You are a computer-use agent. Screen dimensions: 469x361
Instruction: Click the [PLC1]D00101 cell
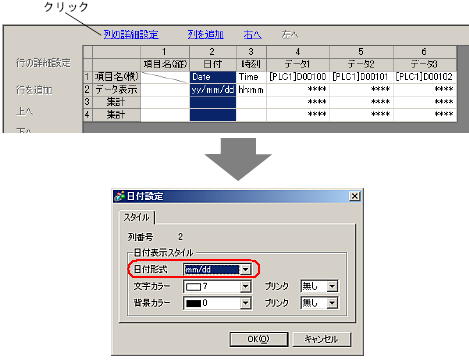[361, 77]
